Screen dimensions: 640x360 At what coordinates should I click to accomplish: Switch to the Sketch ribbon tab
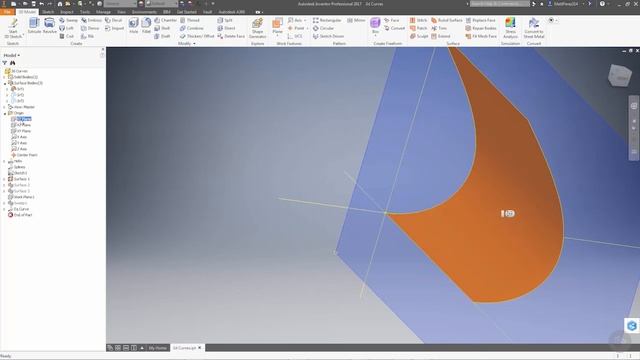click(48, 12)
